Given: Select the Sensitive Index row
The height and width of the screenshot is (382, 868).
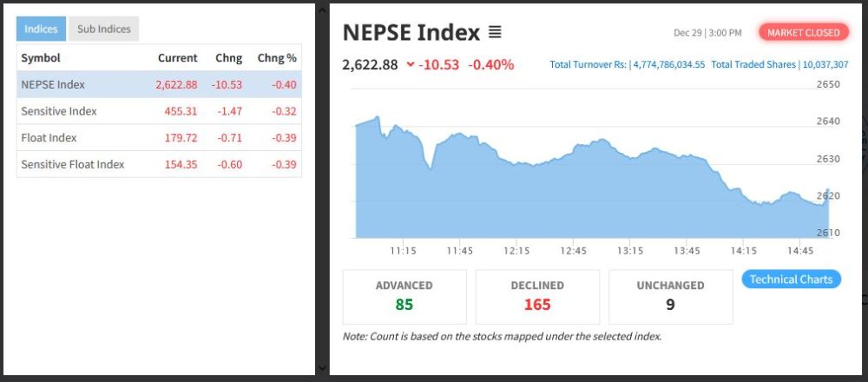Looking at the screenshot, I should 159,111.
